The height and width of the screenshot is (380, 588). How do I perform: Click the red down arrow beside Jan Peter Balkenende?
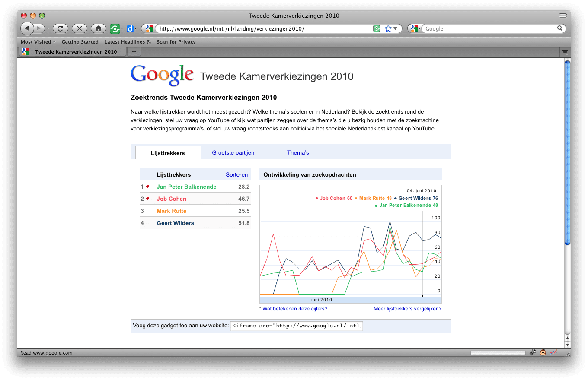pyautogui.click(x=147, y=186)
